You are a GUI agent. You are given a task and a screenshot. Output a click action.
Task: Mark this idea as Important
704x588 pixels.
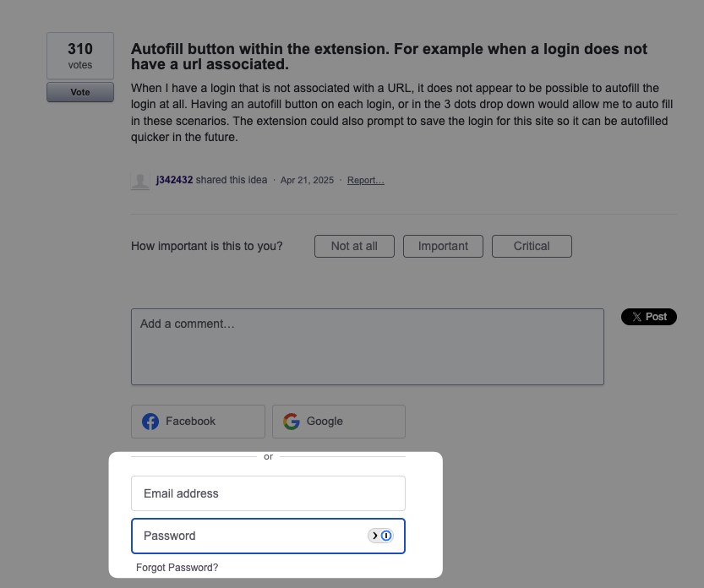click(443, 246)
